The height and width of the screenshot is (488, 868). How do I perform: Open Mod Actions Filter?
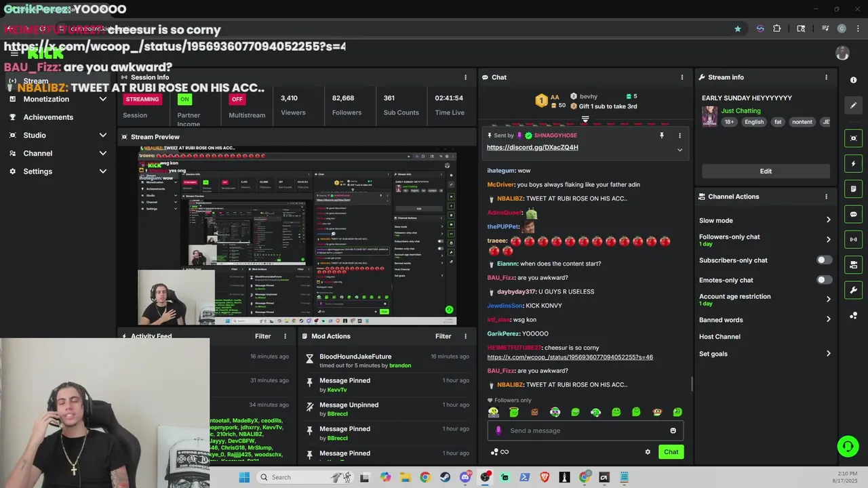pos(443,336)
